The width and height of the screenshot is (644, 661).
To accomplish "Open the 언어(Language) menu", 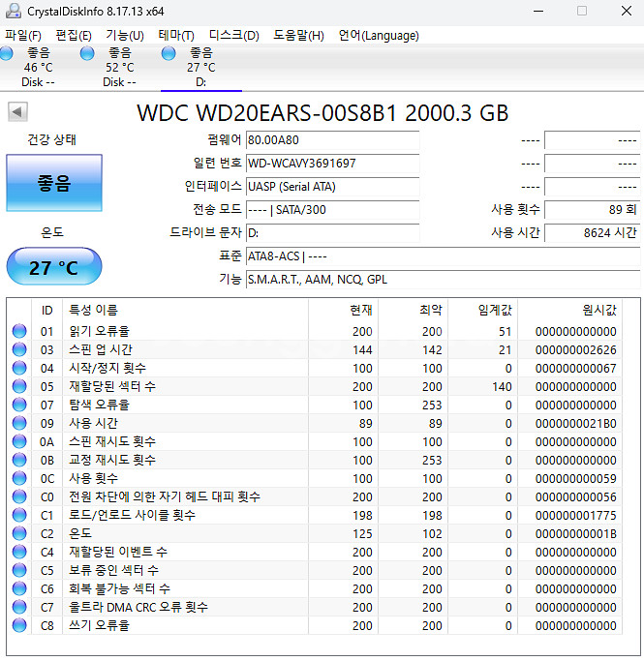I will coord(379,36).
